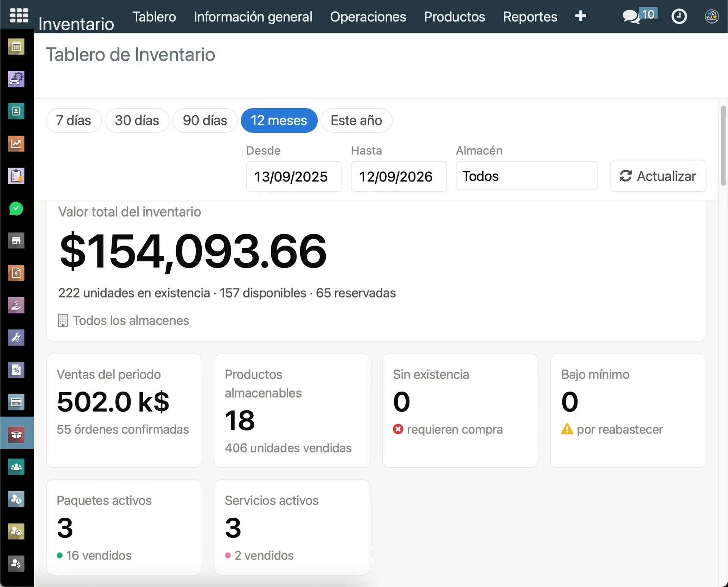Open the green WhatsApp chat icon
The height and width of the screenshot is (587, 728).
[x=16, y=208]
